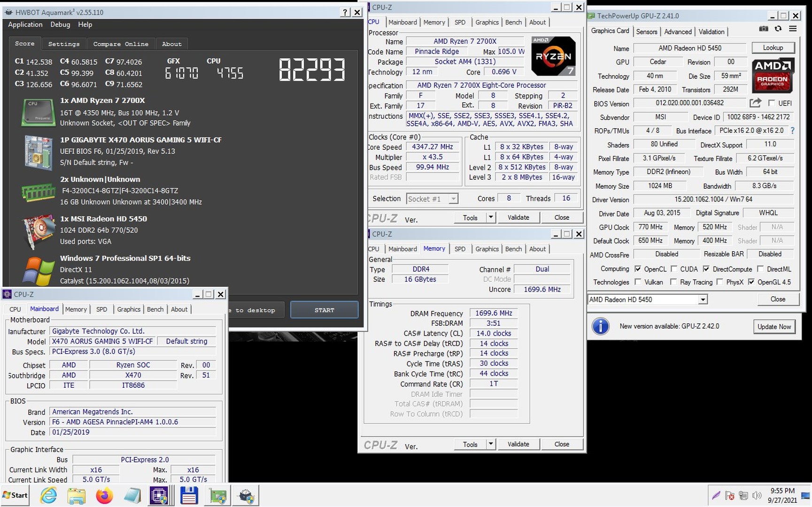812x507 pixels.
Task: Click BIOS version share/export icon in GPU-Z
Action: coord(755,103)
